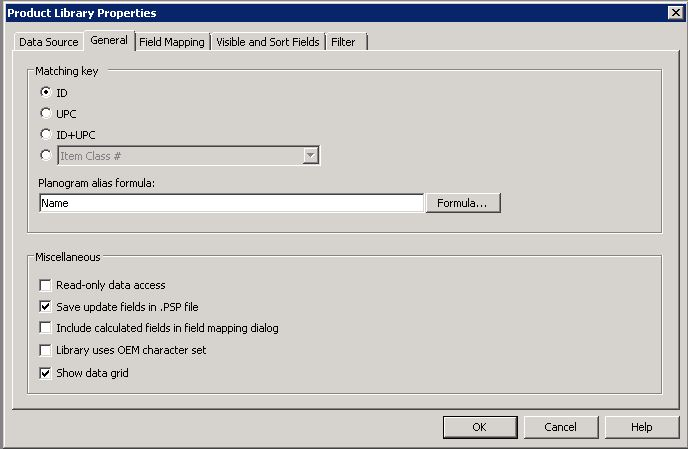This screenshot has width=688, height=449.
Task: Uncheck Save update fields in .PSP file
Action: pos(45,306)
